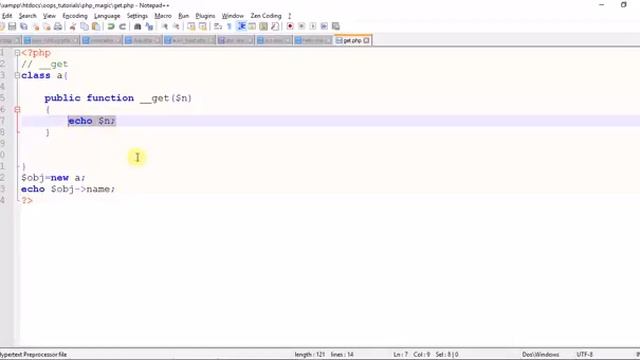Toggle the highlighted Indent Guide icon
The image size is (640, 360).
tap(241, 27)
